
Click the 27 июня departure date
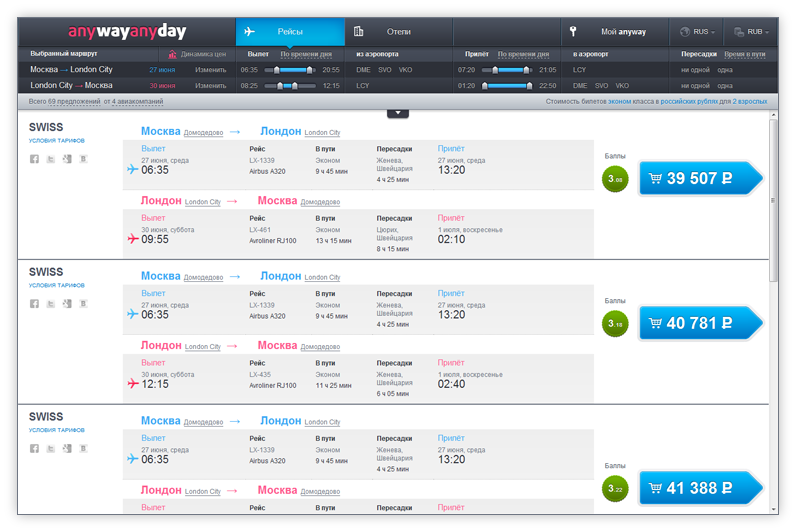(x=162, y=70)
